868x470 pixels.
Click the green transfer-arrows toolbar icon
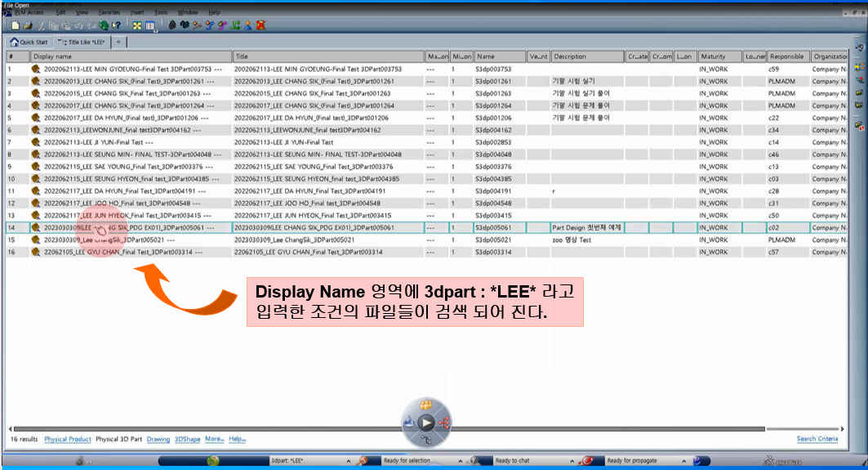tap(236, 25)
